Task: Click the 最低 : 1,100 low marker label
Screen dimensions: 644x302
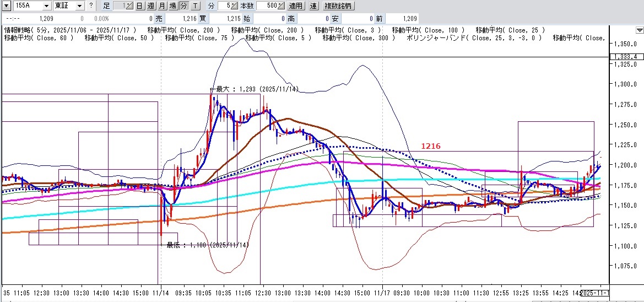Action: tap(205, 245)
